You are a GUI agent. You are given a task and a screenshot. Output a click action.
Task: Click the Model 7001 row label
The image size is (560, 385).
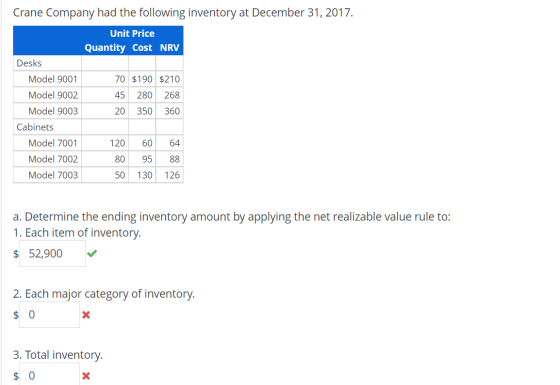53,143
